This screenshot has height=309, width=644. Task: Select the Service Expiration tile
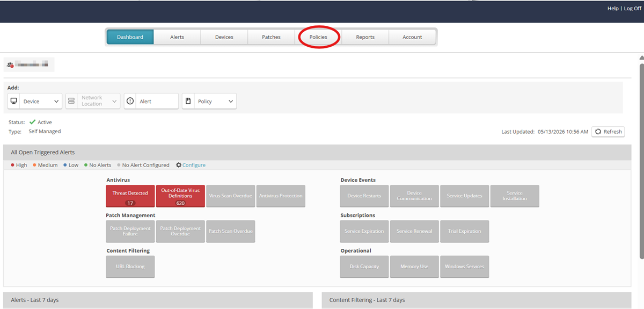click(364, 231)
